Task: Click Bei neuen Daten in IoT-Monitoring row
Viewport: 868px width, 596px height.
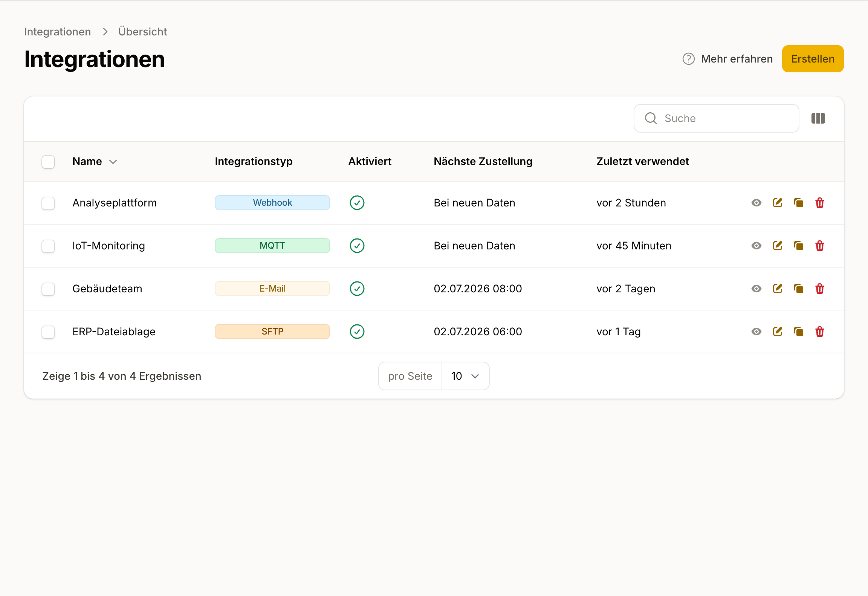Action: pos(474,246)
